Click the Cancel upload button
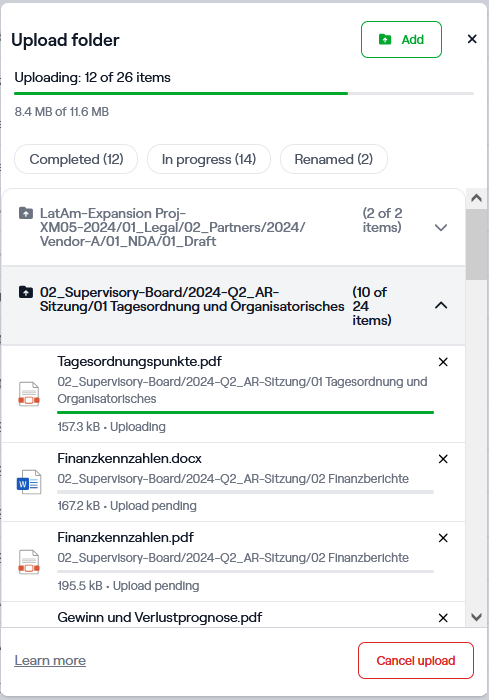This screenshot has width=489, height=700. 416,660
